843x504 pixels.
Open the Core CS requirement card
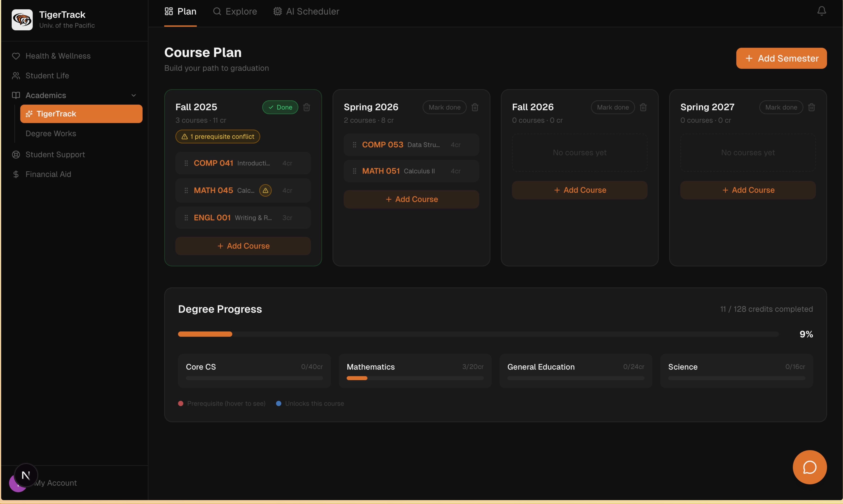[254, 371]
